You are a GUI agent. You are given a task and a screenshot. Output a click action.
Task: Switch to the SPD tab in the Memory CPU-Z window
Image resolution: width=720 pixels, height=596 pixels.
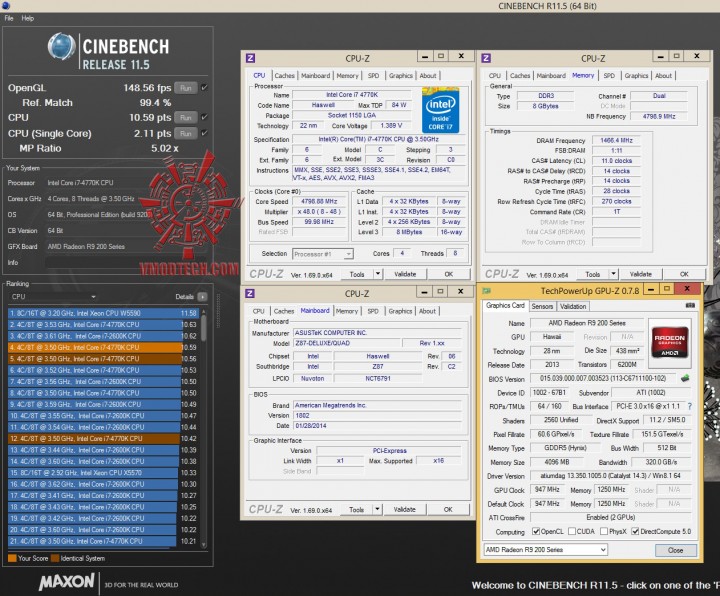pyautogui.click(x=609, y=76)
